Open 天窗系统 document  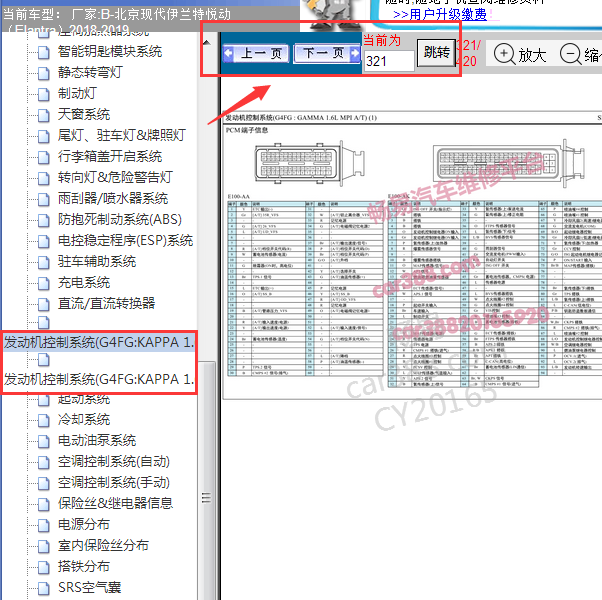pyautogui.click(x=84, y=114)
